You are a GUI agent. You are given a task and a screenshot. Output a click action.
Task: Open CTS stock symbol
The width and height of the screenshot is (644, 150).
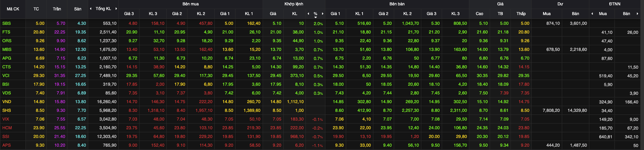point(6,67)
